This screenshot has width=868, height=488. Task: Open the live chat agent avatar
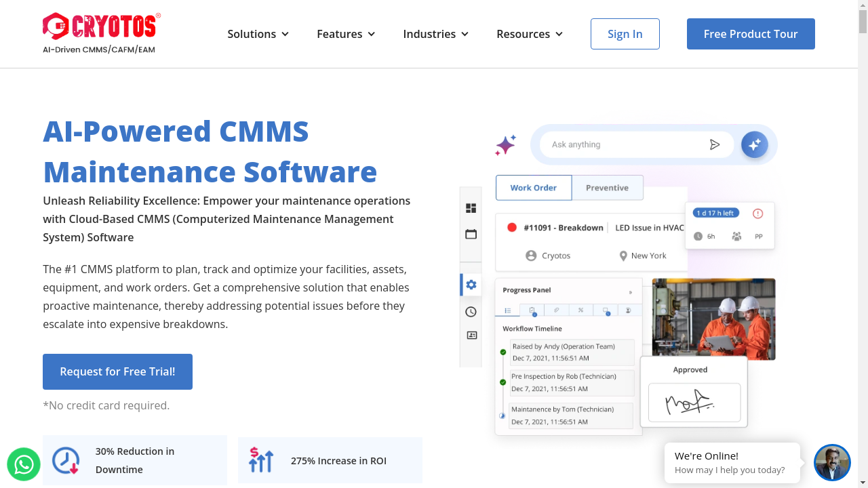coord(832,463)
